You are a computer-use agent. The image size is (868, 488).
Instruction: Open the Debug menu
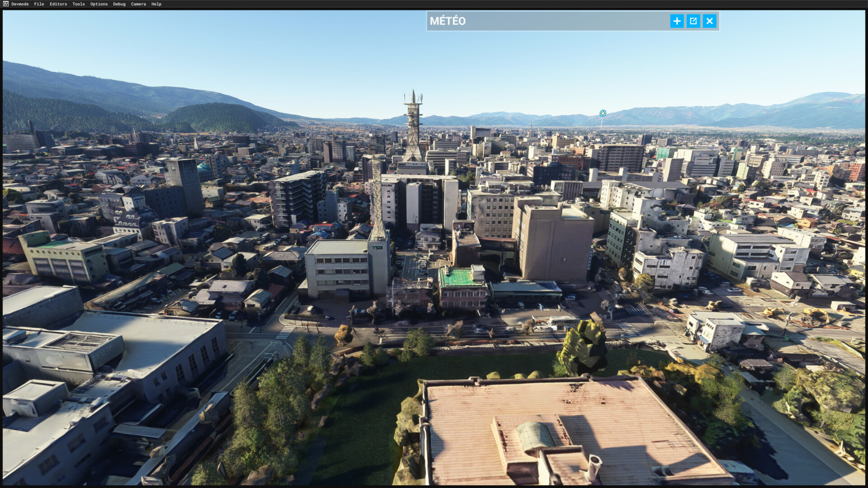click(119, 4)
